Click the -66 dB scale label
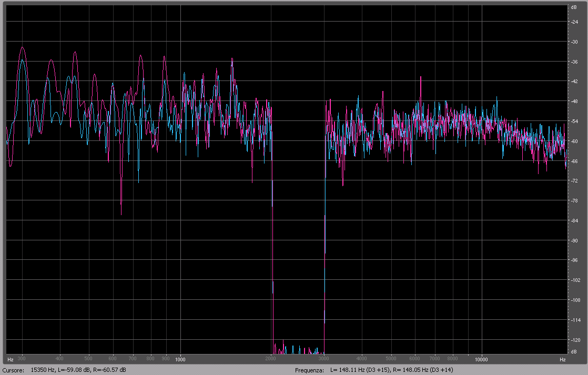The height and width of the screenshot is (375, 588). pyautogui.click(x=574, y=161)
